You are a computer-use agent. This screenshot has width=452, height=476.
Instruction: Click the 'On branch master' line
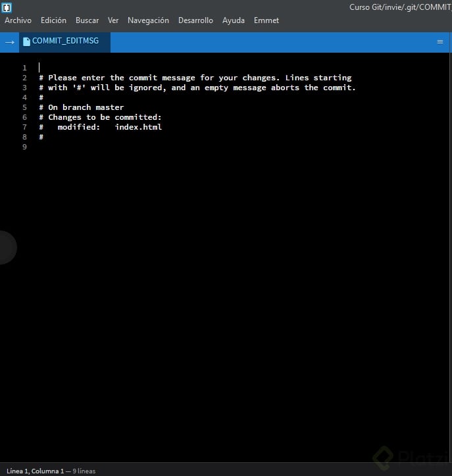tap(82, 107)
